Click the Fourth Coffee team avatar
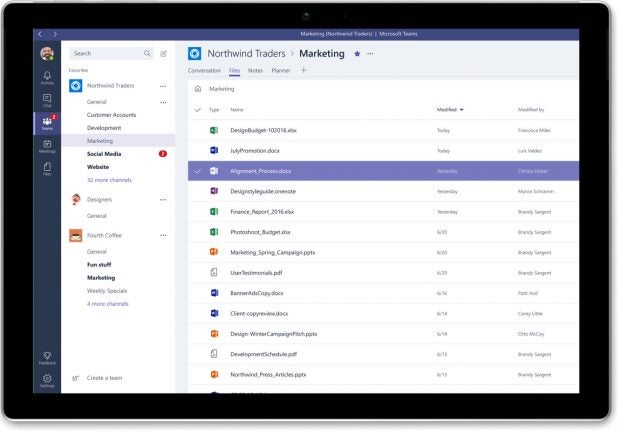 (76, 235)
